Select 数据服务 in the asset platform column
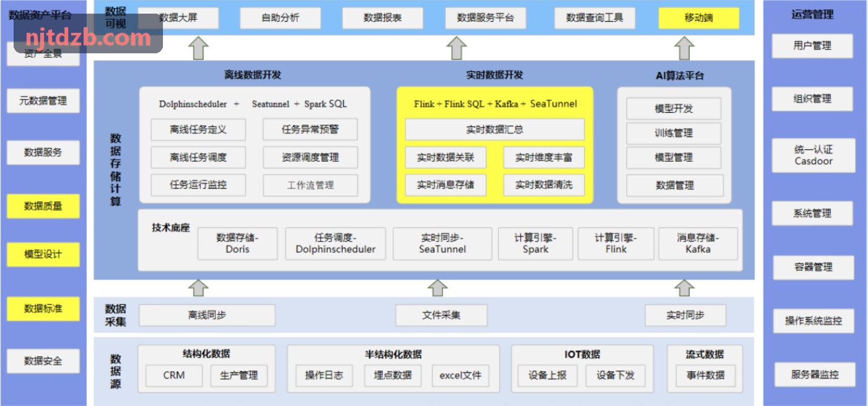The image size is (868, 406). pyautogui.click(x=43, y=152)
